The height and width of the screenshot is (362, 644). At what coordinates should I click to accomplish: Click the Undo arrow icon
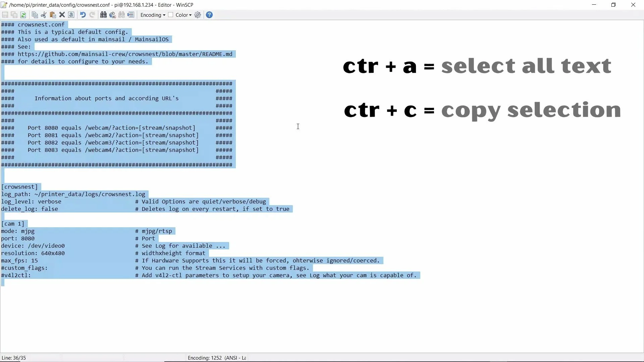click(83, 15)
